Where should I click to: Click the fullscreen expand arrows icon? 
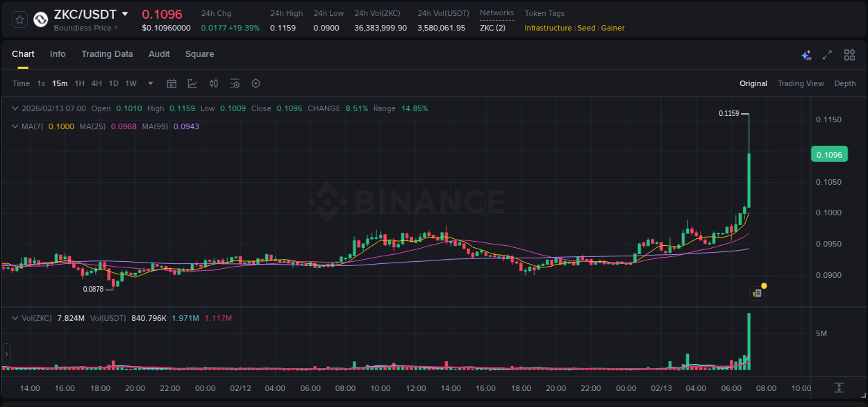coord(827,54)
